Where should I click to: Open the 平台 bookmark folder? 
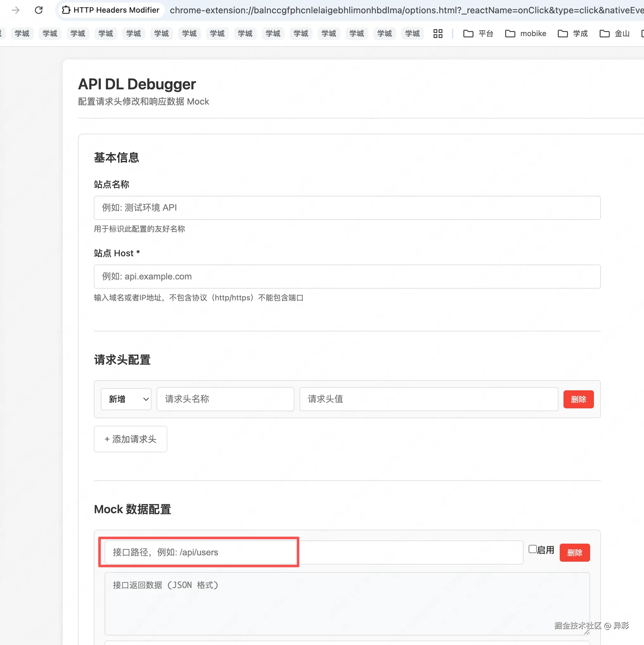click(x=478, y=33)
